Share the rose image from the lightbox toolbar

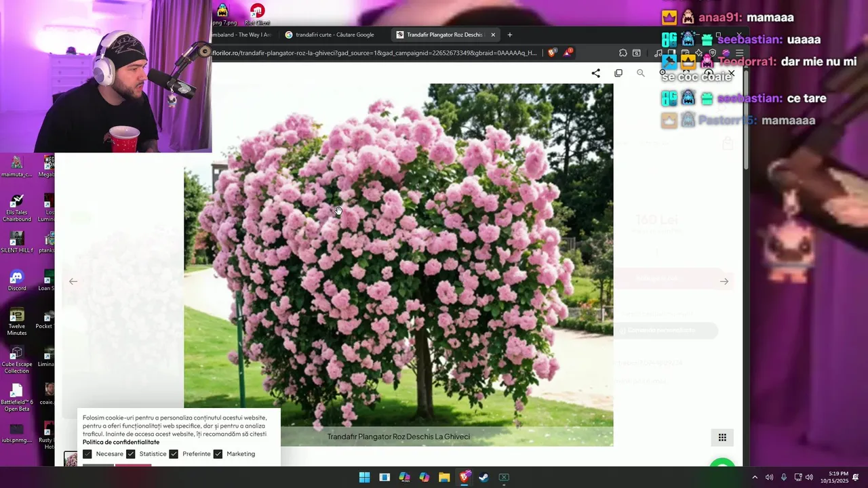pyautogui.click(x=595, y=73)
